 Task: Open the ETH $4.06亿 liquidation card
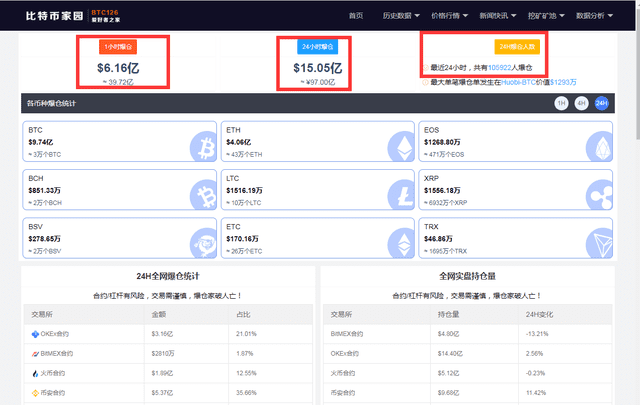(318, 141)
